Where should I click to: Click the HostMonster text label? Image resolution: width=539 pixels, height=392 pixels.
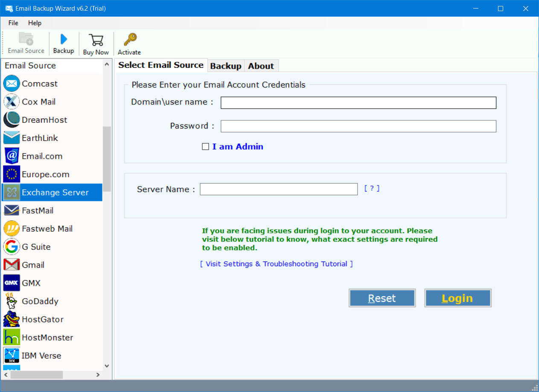(x=47, y=337)
